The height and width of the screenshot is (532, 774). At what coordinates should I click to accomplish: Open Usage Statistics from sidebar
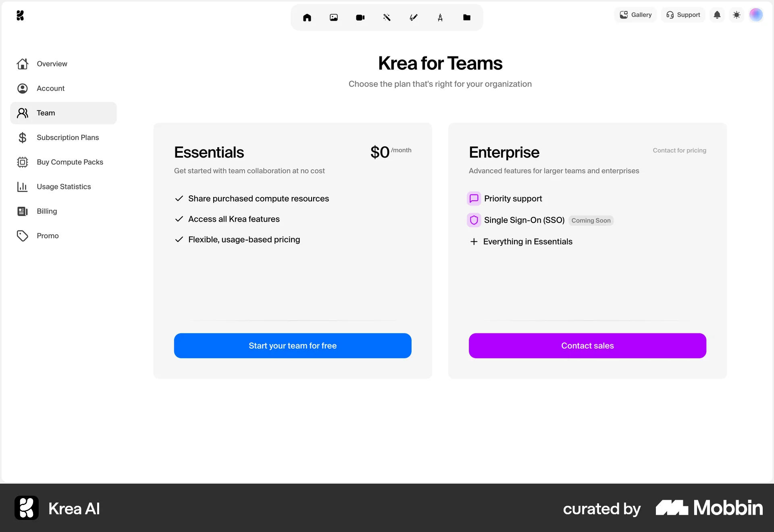tap(63, 187)
